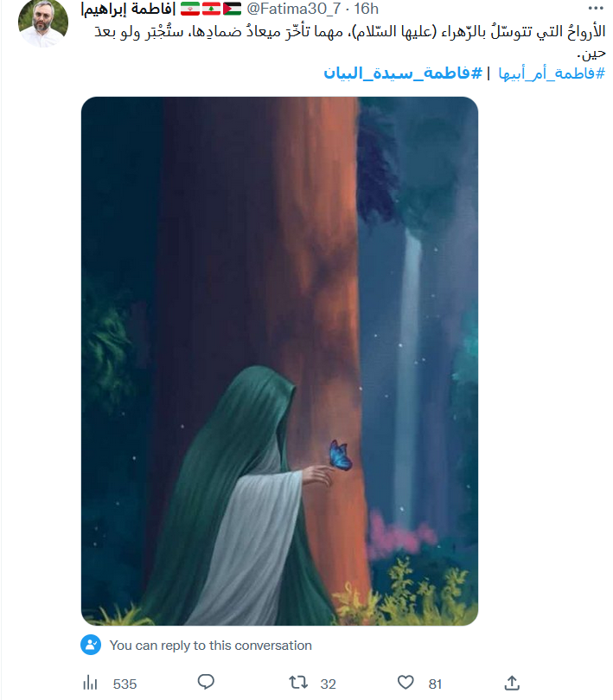The height and width of the screenshot is (700, 613).
Task: Click the reply speech bubble icon
Action: (206, 682)
